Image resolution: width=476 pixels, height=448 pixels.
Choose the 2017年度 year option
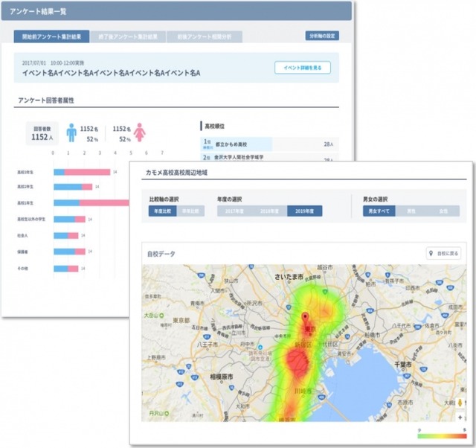point(234,211)
